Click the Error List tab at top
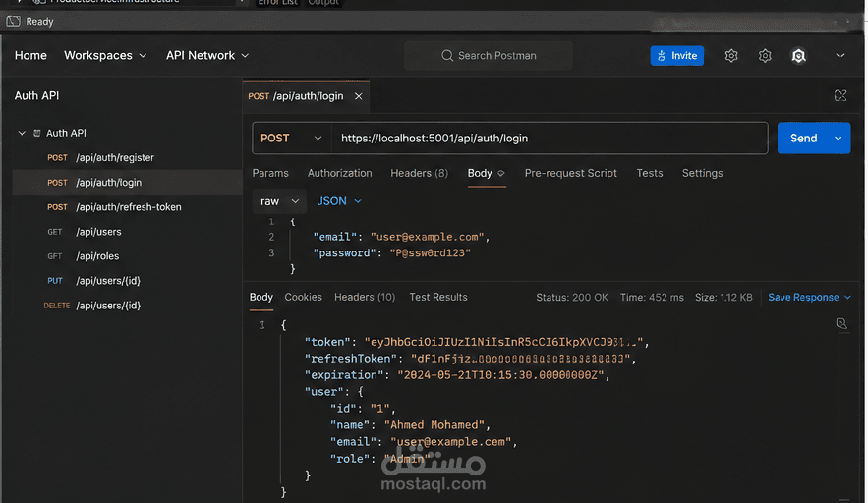 pos(277,3)
